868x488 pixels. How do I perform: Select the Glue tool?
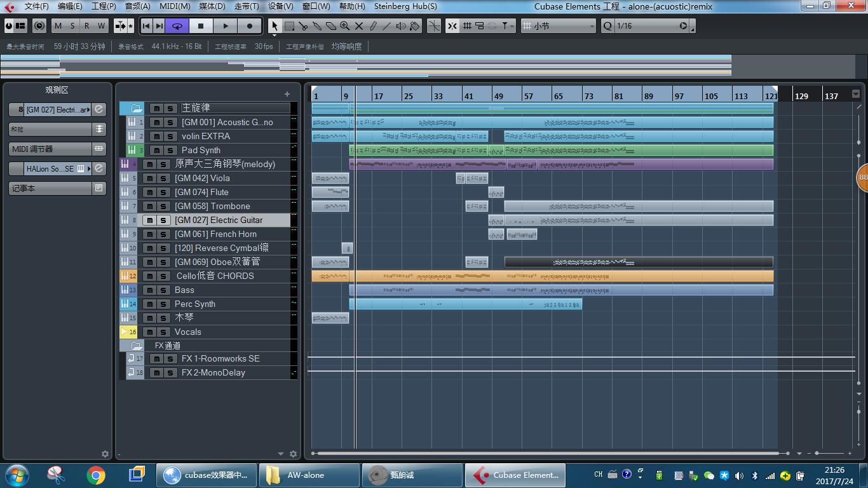pyautogui.click(x=317, y=26)
